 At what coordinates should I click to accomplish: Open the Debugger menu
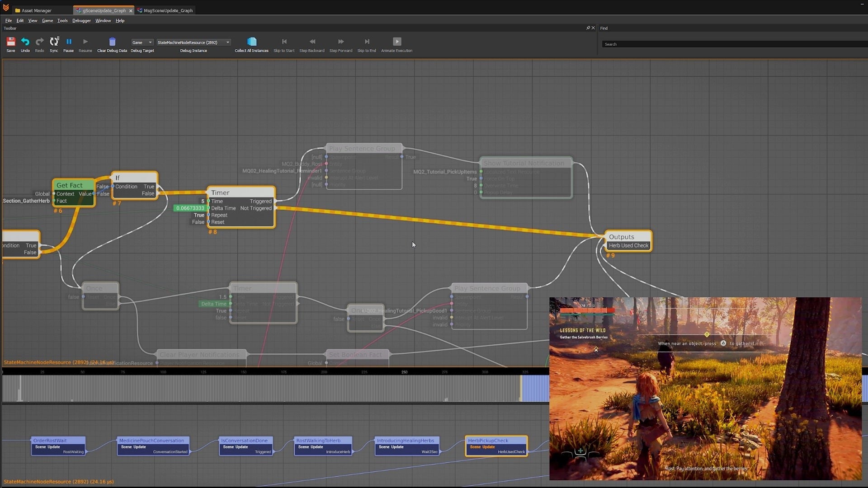(x=81, y=21)
